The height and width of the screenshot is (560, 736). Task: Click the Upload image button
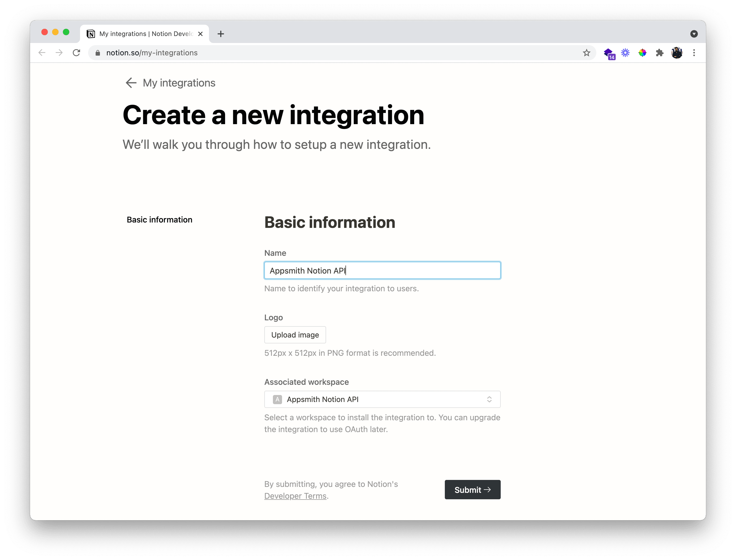(295, 335)
